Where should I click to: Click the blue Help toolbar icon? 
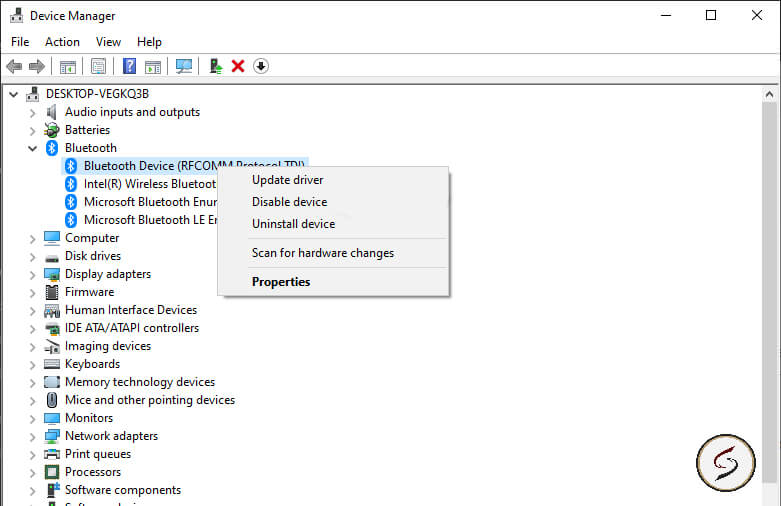[x=130, y=66]
